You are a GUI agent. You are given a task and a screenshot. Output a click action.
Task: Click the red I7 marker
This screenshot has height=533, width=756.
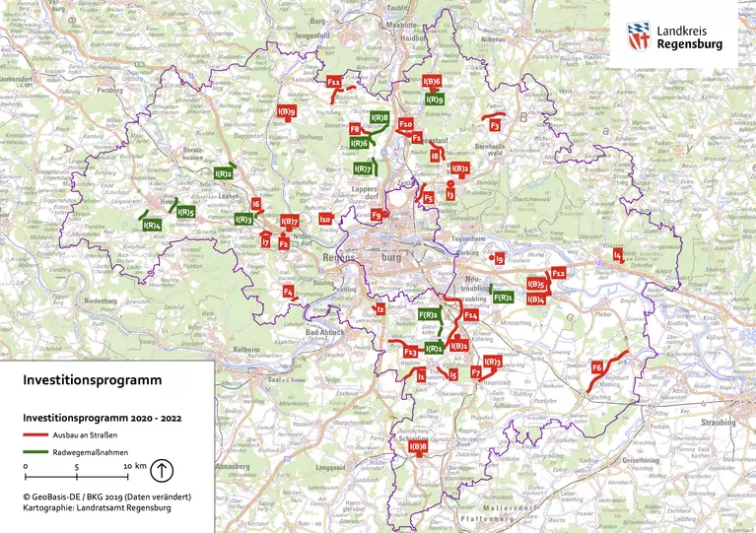point(266,241)
